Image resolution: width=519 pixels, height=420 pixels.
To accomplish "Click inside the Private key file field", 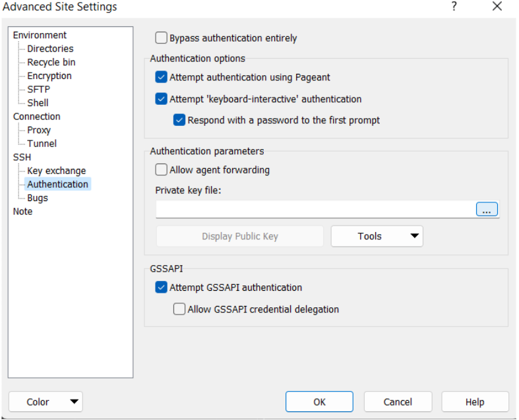I will (x=315, y=209).
